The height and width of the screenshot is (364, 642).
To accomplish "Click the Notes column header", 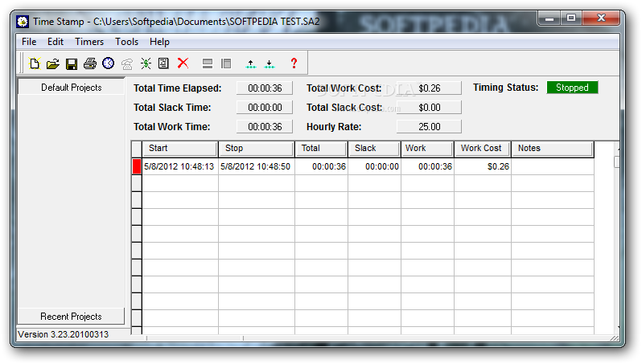I will [553, 149].
